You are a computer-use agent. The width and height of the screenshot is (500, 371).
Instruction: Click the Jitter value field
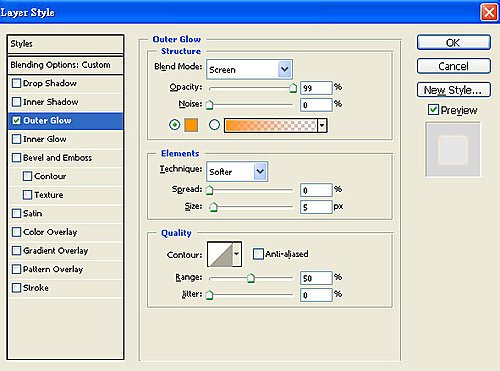point(316,295)
